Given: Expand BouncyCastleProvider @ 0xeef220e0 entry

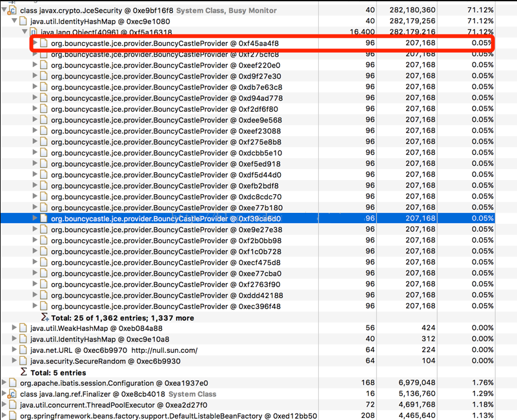Looking at the screenshot, I should coord(35,65).
